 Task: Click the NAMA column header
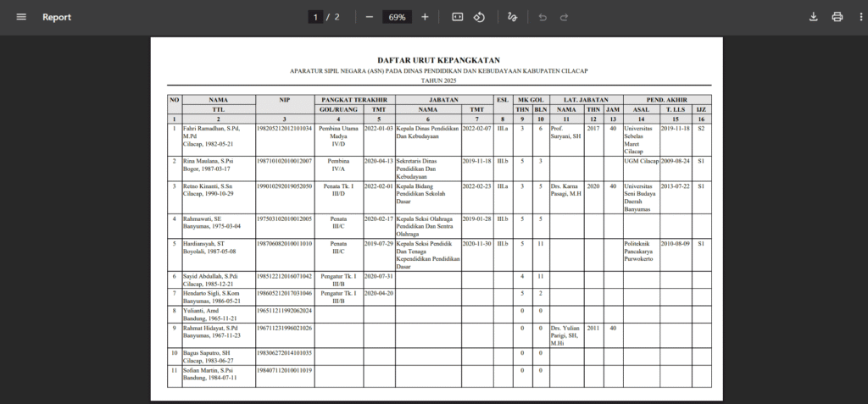(218, 100)
